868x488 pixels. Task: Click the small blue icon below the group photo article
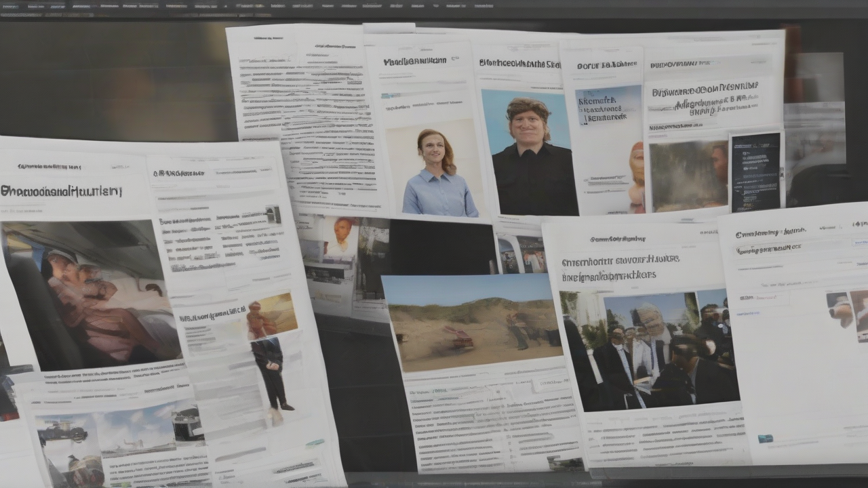tap(765, 439)
